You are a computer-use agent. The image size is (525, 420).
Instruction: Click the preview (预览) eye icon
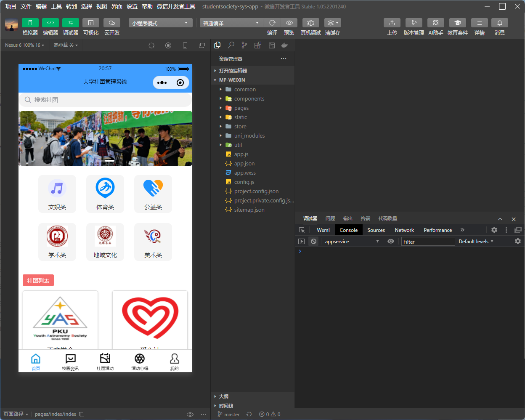[x=289, y=23]
